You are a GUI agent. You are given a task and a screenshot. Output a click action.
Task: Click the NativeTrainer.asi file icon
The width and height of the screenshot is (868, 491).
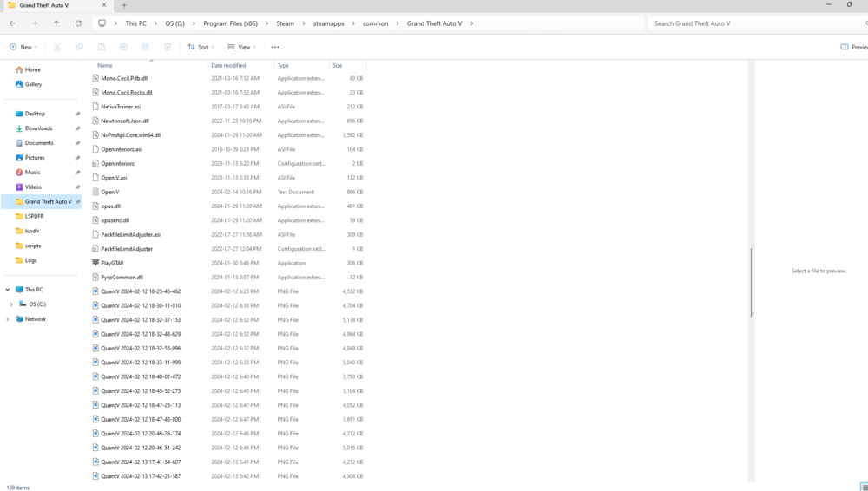pyautogui.click(x=95, y=107)
